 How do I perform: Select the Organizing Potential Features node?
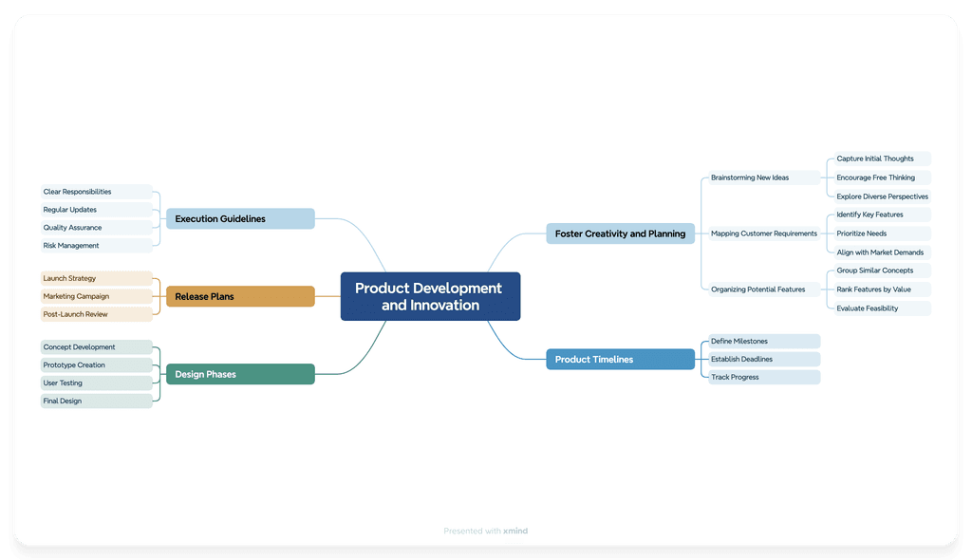tap(758, 289)
